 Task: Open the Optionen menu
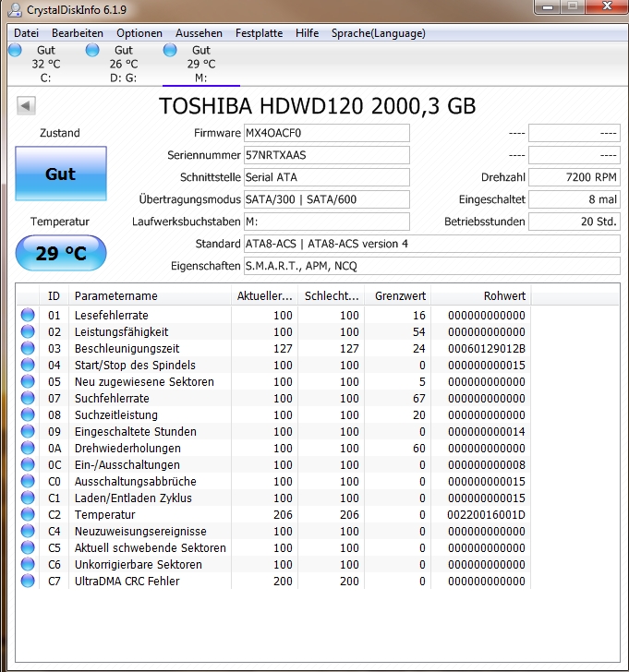pos(139,33)
